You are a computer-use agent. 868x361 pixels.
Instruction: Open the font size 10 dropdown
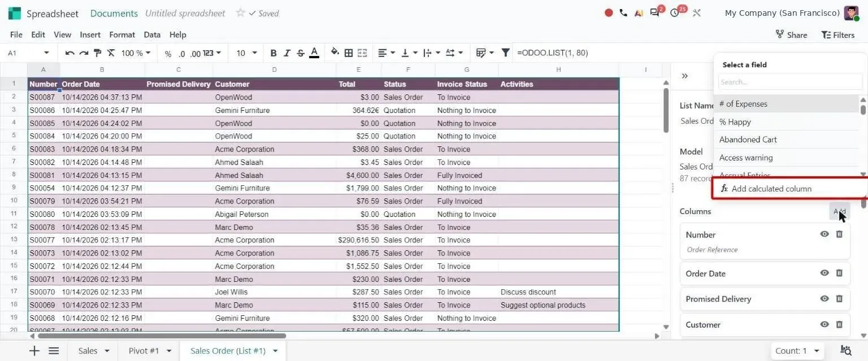tap(247, 53)
